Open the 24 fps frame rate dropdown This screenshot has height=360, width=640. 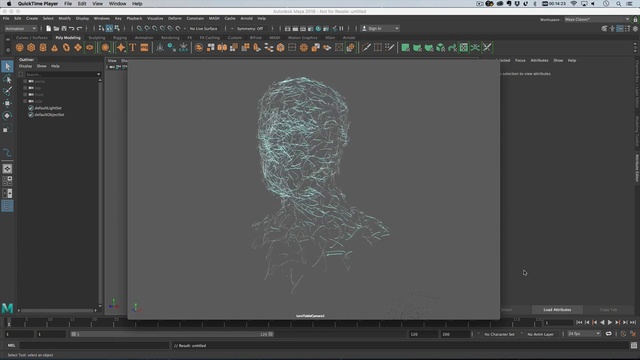click(x=584, y=334)
